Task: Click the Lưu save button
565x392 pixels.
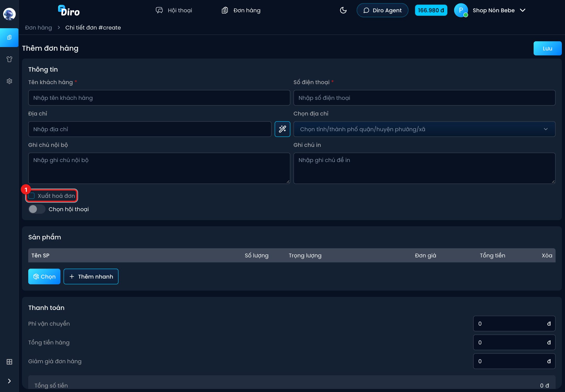Action: (547, 48)
